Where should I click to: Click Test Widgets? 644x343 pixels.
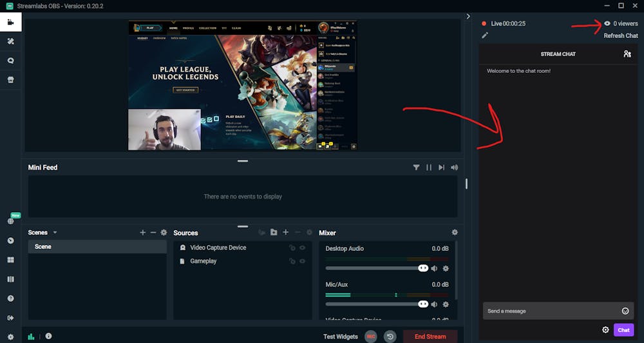coord(341,337)
